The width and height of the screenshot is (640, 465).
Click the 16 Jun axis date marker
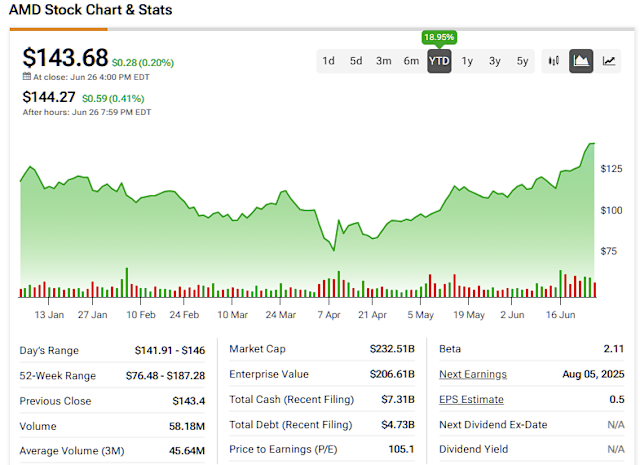[560, 315]
